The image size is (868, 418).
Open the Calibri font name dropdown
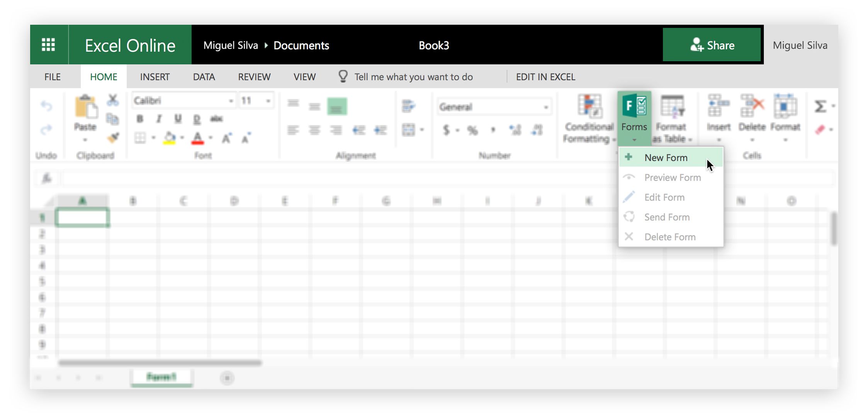[231, 101]
